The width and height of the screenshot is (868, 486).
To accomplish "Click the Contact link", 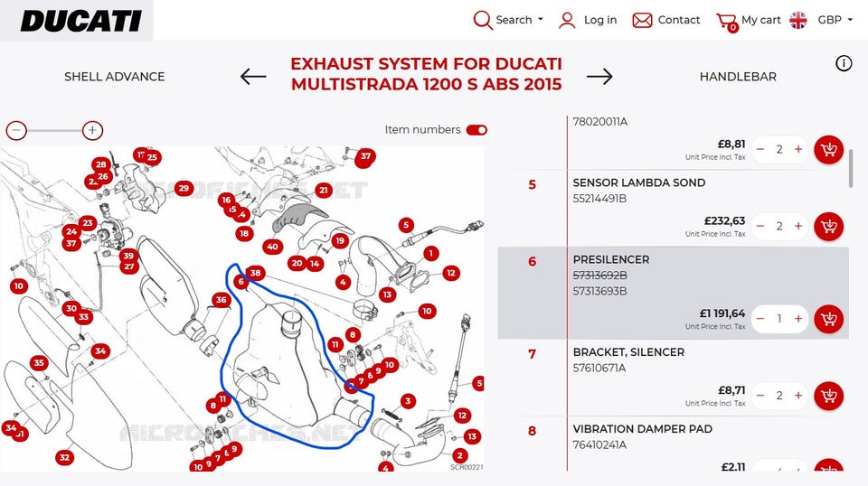I will tap(679, 20).
